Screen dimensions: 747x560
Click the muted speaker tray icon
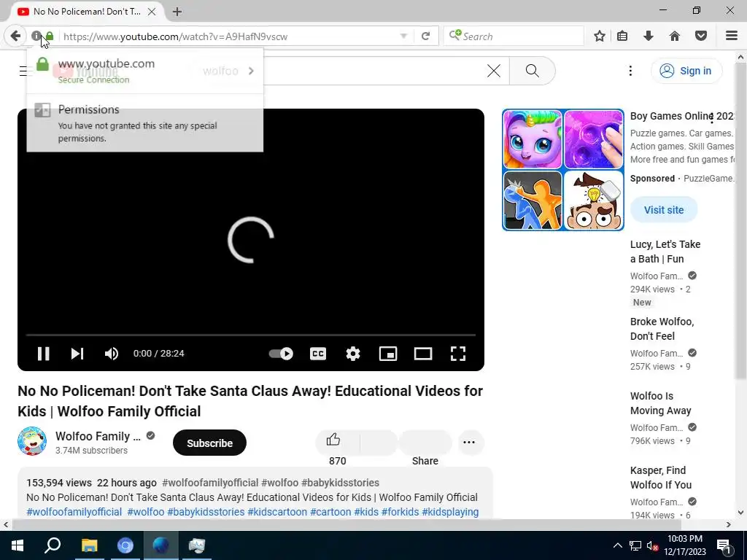(652, 545)
